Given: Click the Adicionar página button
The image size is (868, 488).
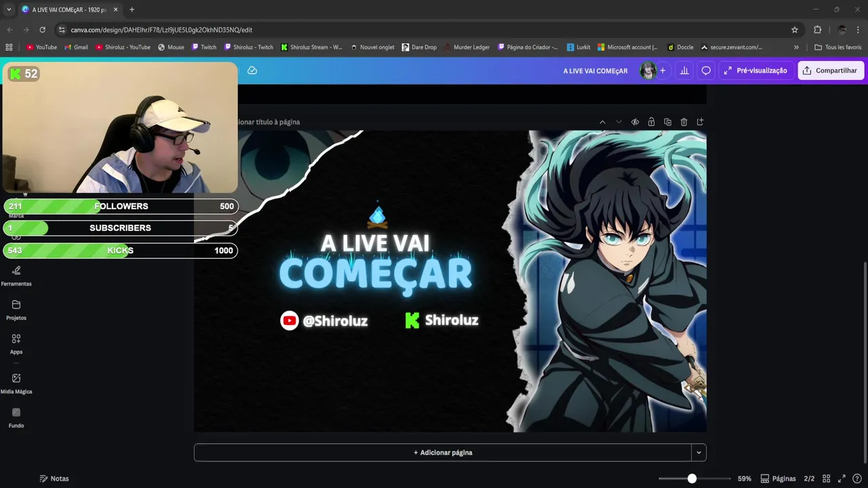Looking at the screenshot, I should (x=443, y=453).
